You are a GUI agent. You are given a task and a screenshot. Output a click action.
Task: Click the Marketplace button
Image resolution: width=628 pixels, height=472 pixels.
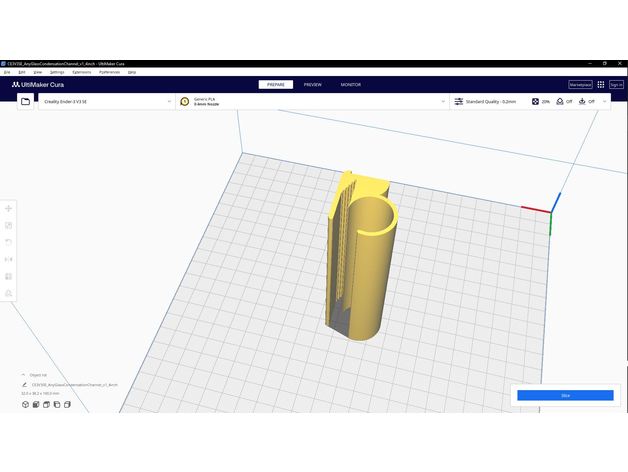click(x=580, y=85)
